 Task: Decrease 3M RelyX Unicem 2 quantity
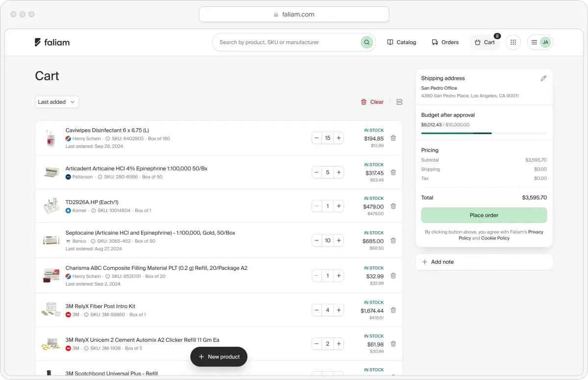point(317,344)
